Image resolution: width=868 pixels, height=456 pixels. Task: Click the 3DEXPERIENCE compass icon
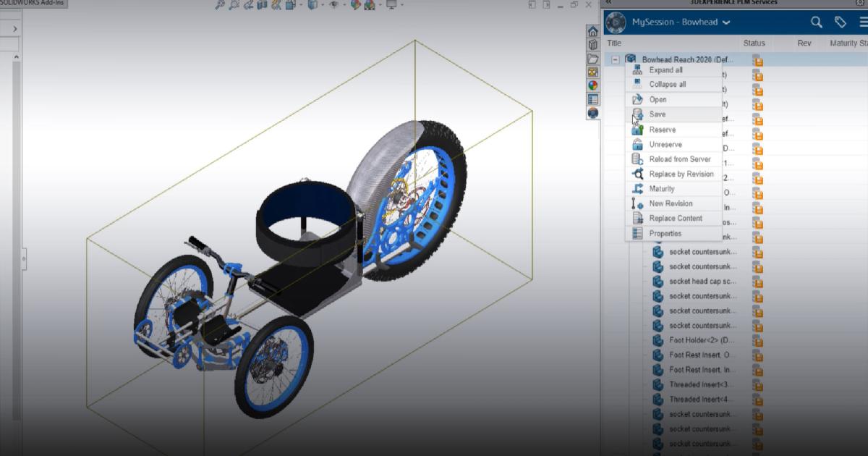(x=616, y=22)
